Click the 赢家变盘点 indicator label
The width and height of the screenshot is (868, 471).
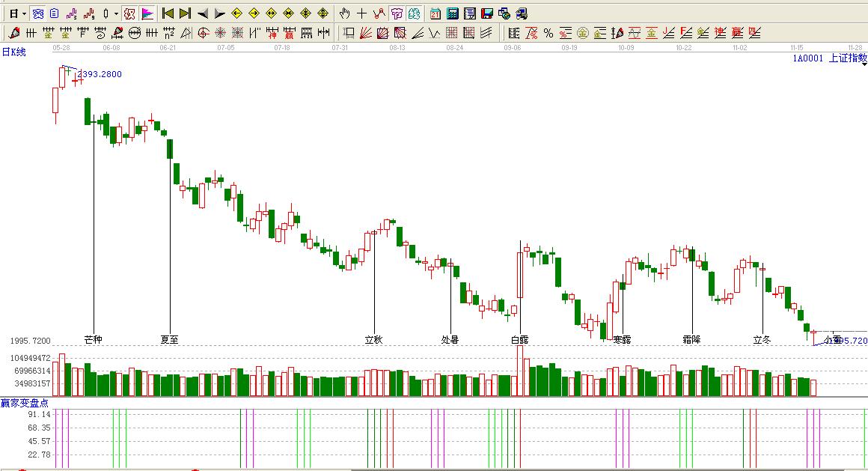point(24,403)
